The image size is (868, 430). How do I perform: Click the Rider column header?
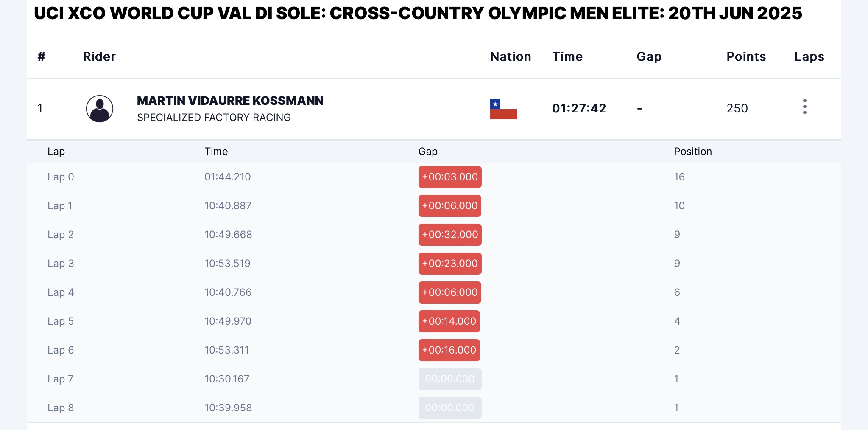99,56
